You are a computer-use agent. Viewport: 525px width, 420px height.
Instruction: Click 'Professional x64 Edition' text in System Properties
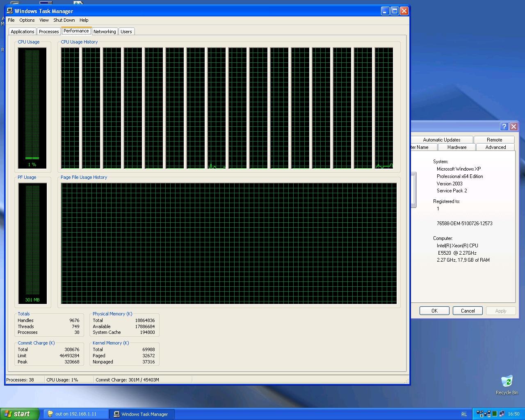tap(460, 176)
